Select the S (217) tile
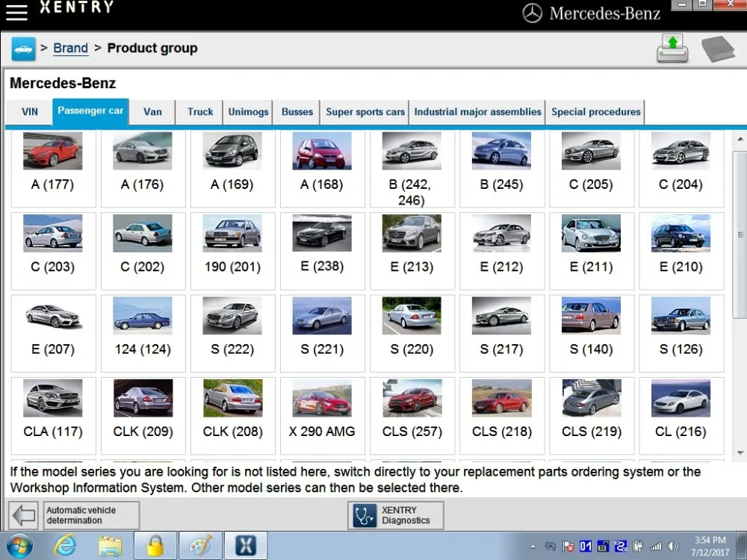This screenshot has height=560, width=747. 502,333
